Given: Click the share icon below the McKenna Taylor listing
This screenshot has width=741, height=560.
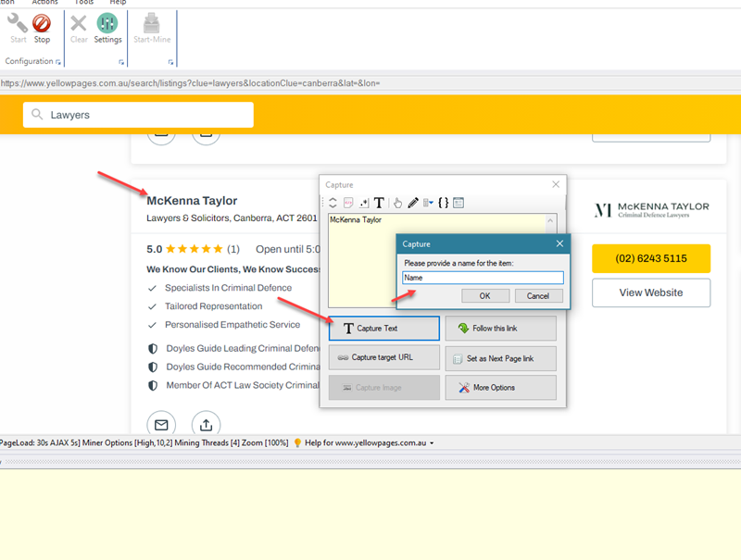Looking at the screenshot, I should [206, 425].
